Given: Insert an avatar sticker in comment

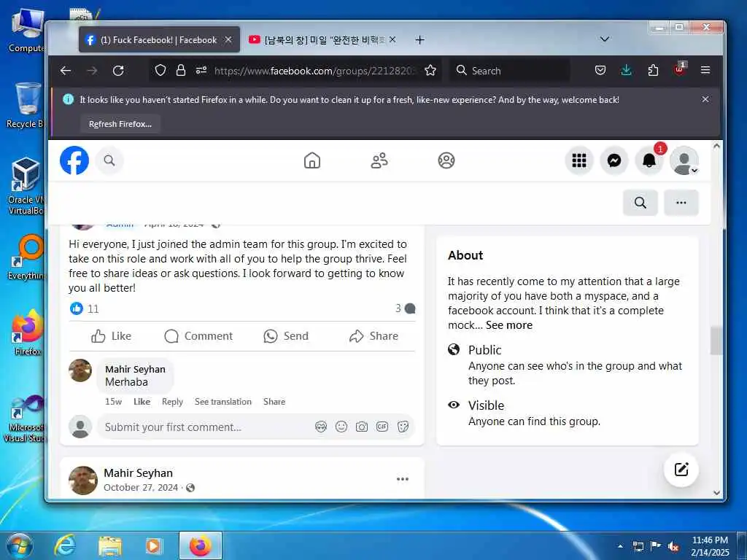Looking at the screenshot, I should 321,427.
